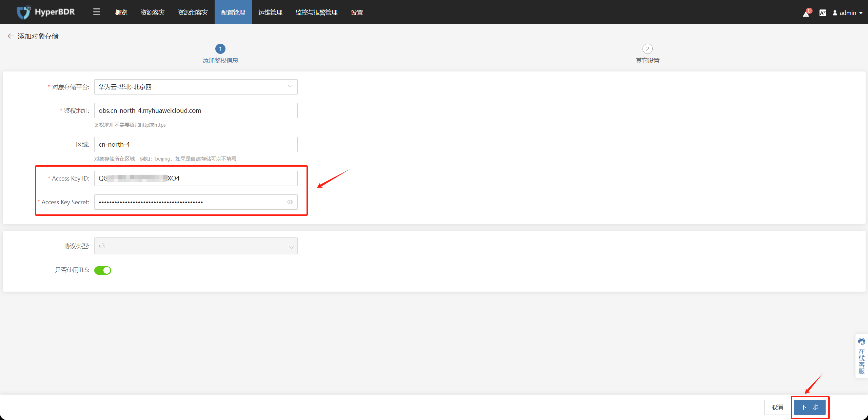This screenshot has width=868, height=420.
Task: Open the alert notification bell icon
Action: coord(806,14)
